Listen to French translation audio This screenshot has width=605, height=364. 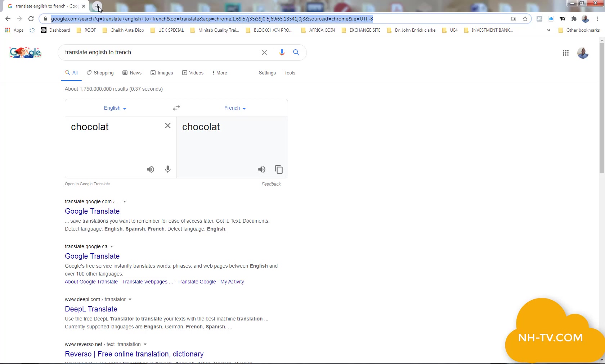point(262,169)
